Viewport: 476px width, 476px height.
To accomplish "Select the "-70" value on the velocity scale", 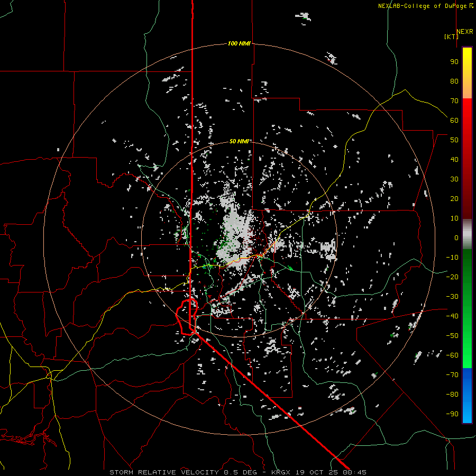I will pyautogui.click(x=452, y=375).
